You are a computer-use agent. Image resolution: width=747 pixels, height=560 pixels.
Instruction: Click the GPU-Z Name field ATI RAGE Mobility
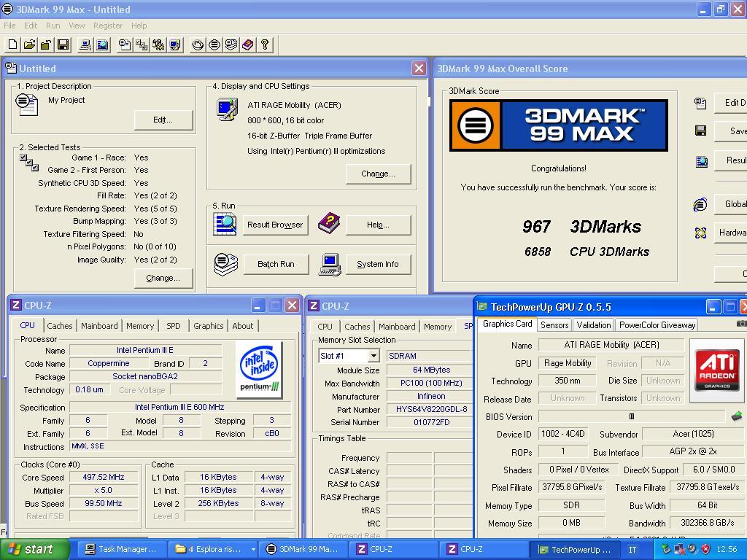point(611,345)
